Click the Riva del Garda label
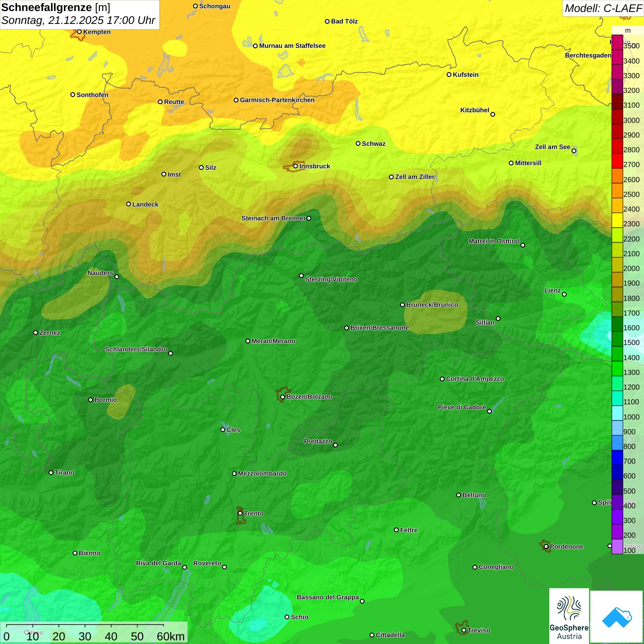 pyautogui.click(x=159, y=563)
